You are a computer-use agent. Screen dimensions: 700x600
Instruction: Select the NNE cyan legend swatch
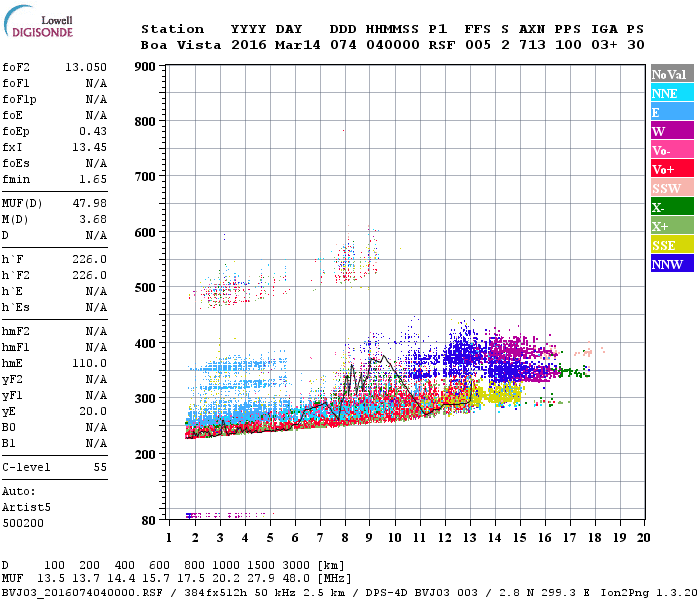pyautogui.click(x=672, y=93)
